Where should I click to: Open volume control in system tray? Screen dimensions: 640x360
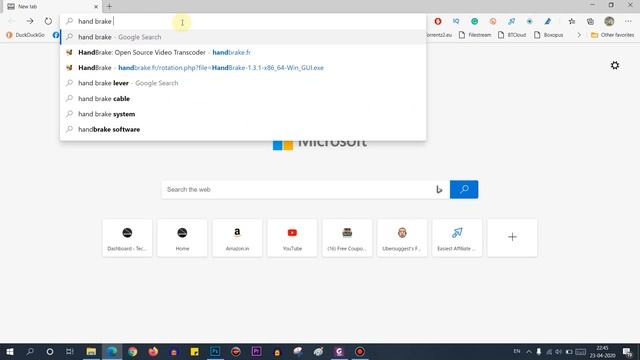pyautogui.click(x=558, y=351)
